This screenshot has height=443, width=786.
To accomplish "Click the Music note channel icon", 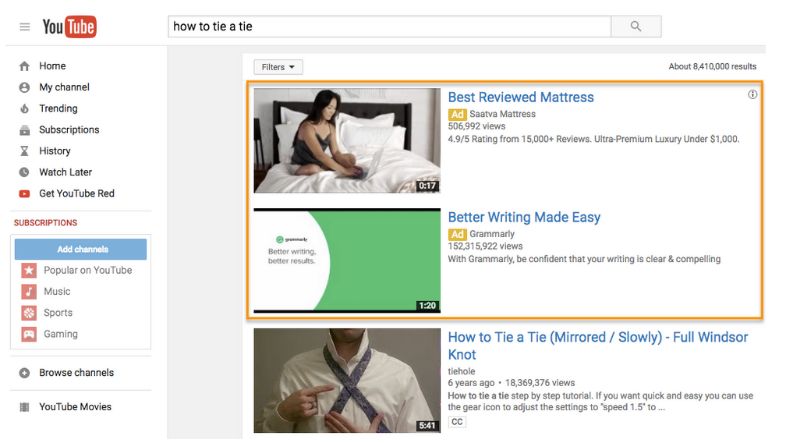I will [x=29, y=292].
